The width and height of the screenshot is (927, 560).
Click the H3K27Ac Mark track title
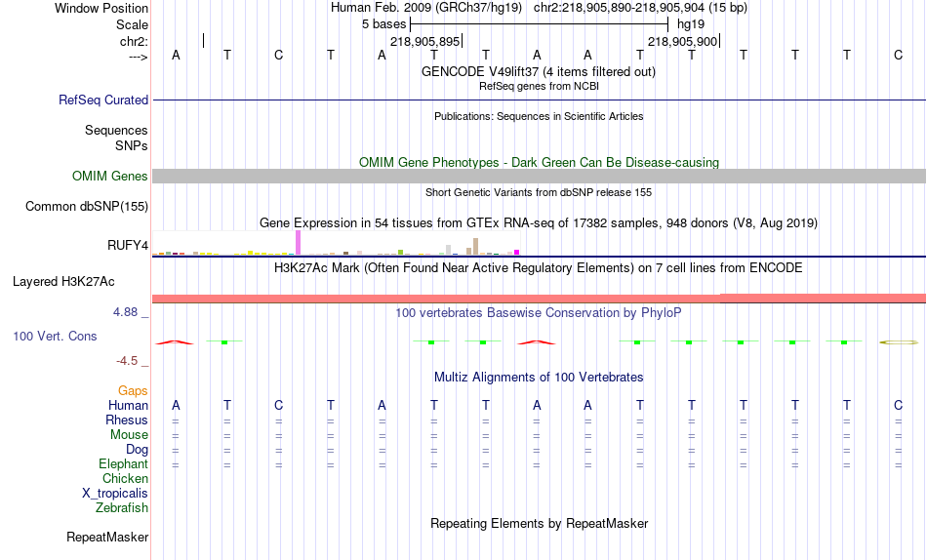(x=539, y=268)
